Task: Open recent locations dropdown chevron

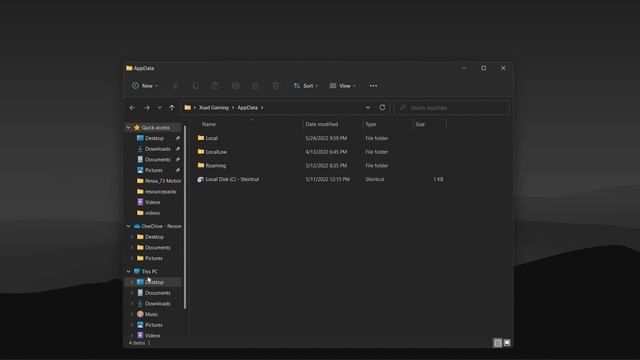Action: coord(160,108)
